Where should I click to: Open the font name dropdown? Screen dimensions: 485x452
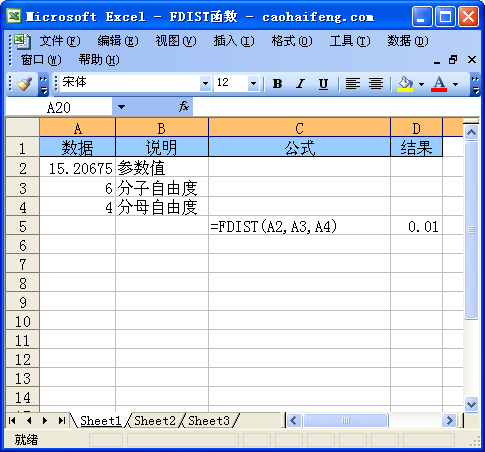click(205, 83)
